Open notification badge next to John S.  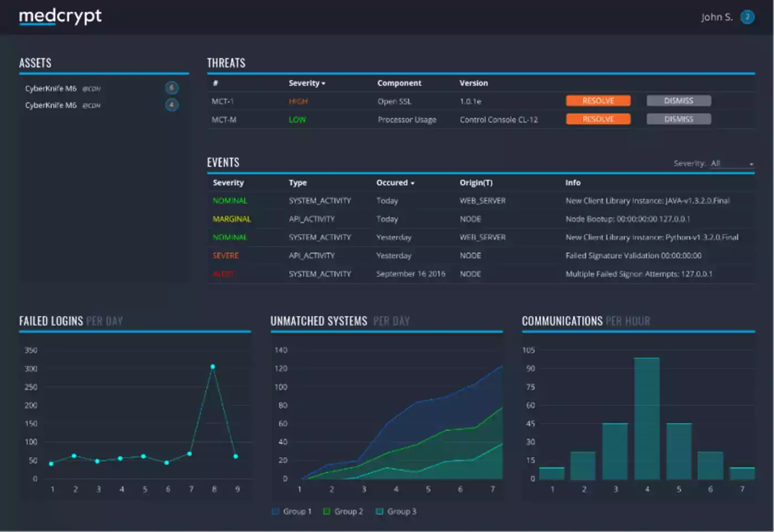click(x=747, y=17)
